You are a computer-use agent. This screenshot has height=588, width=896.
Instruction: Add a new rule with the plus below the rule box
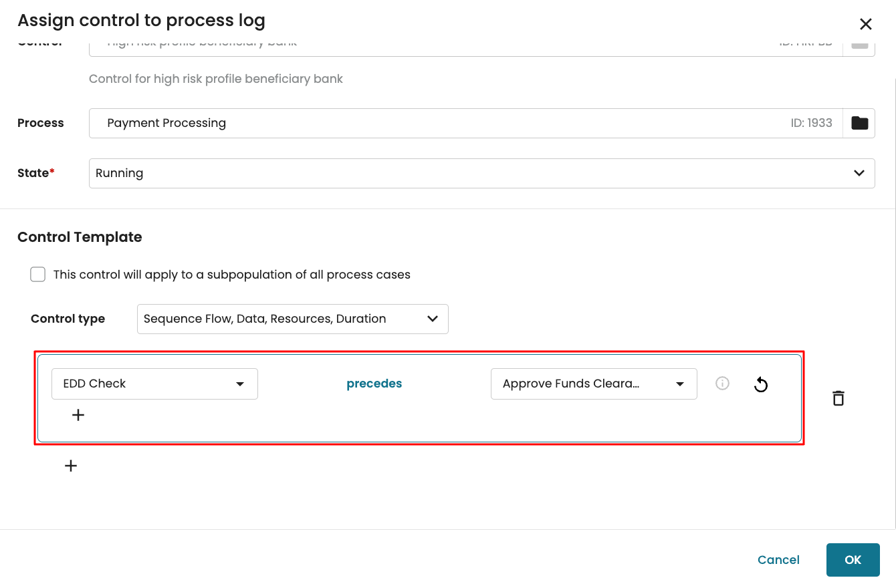[x=71, y=466]
